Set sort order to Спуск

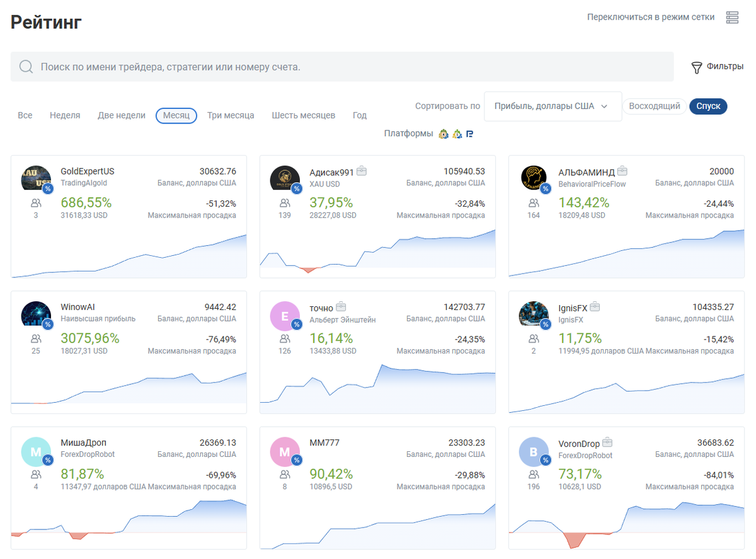tap(708, 106)
